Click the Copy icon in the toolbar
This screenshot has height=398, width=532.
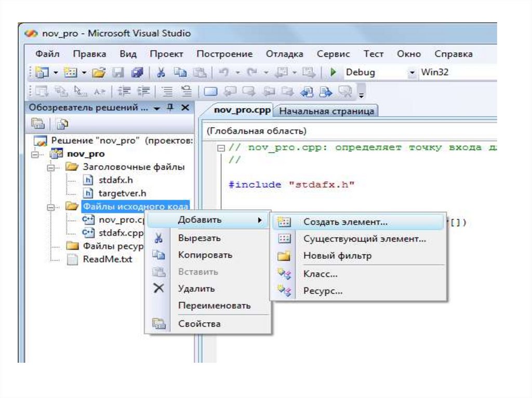(x=180, y=73)
